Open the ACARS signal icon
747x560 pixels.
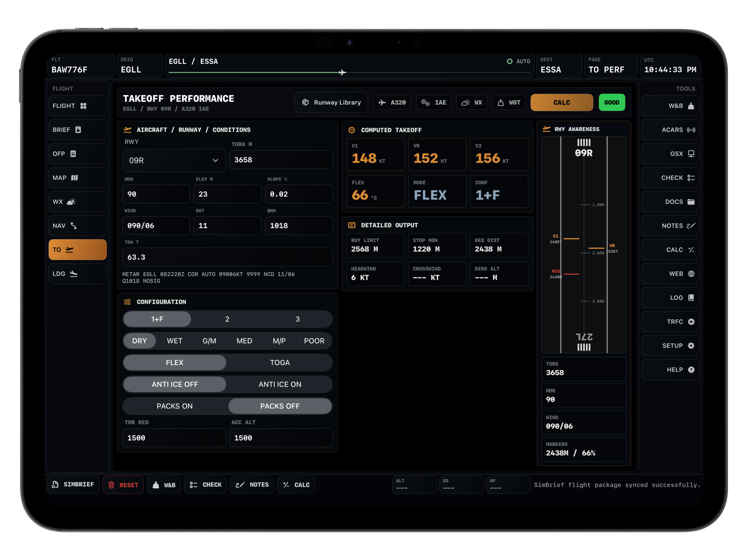coord(691,130)
